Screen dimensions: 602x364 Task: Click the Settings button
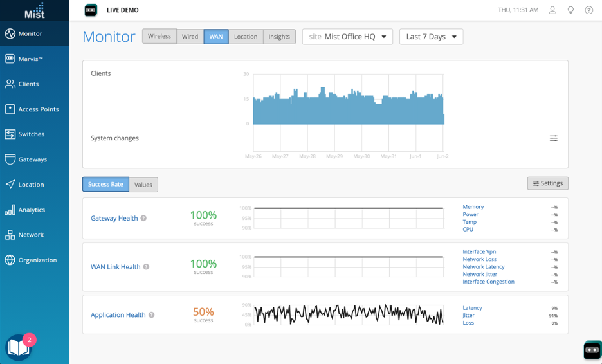(547, 183)
